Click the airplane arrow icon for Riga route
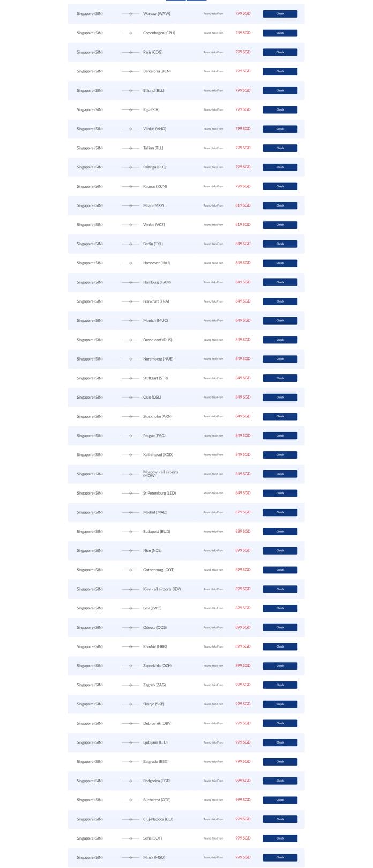Viewport: 373px width, 868px height. click(x=130, y=110)
